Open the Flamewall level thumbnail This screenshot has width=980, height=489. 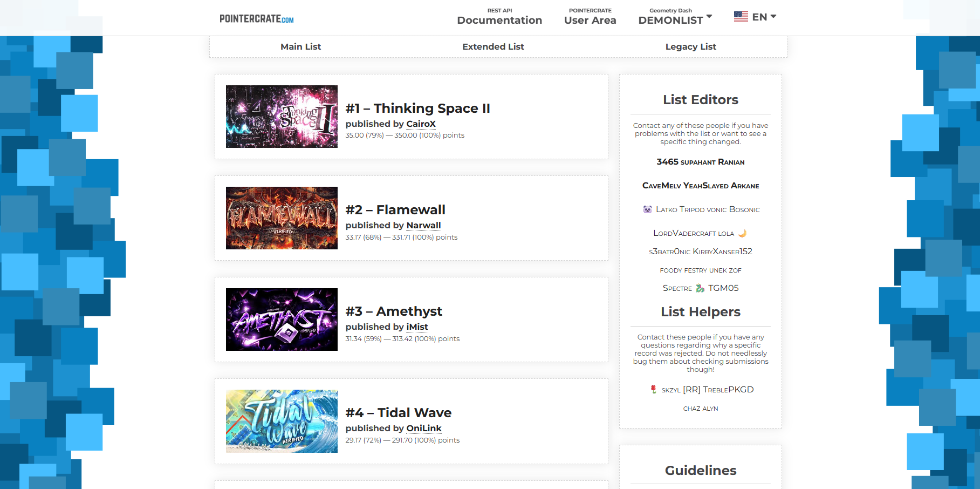282,218
